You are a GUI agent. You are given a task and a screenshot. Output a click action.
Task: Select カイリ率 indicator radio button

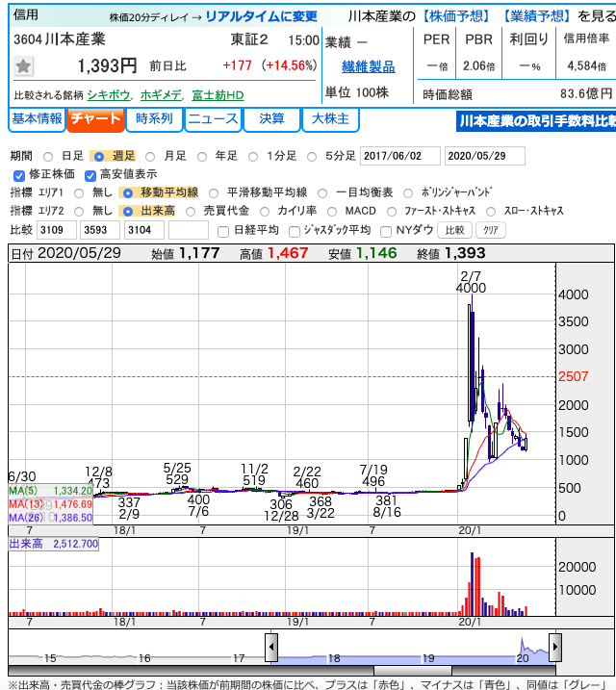[x=265, y=212]
